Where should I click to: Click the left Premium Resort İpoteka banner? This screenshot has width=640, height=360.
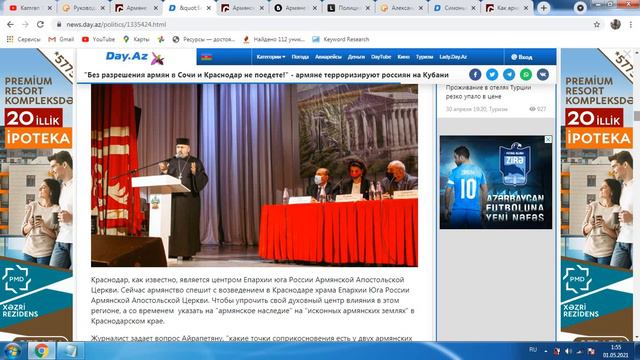pyautogui.click(x=36, y=195)
